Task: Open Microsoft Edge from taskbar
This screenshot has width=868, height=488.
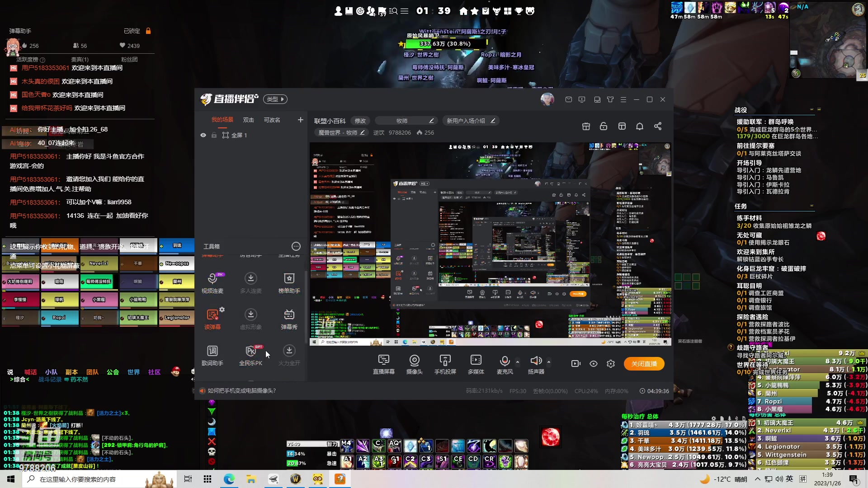Action: (229, 479)
